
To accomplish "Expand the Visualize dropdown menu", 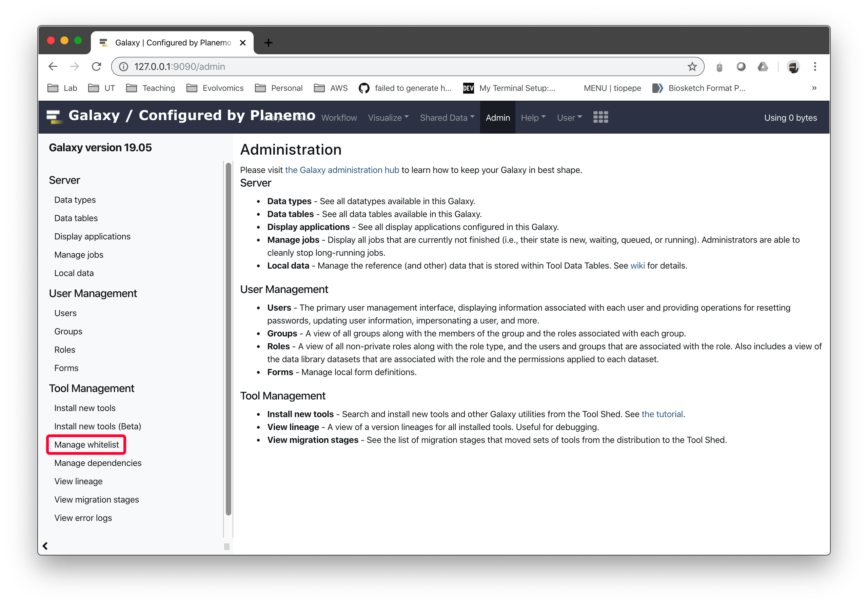I will point(388,118).
